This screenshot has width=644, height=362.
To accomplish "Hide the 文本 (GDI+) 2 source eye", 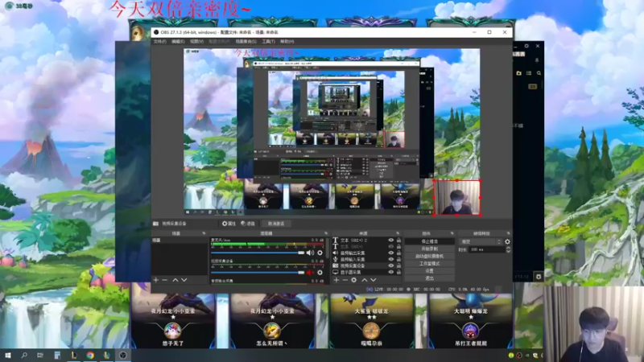I will 391,240.
